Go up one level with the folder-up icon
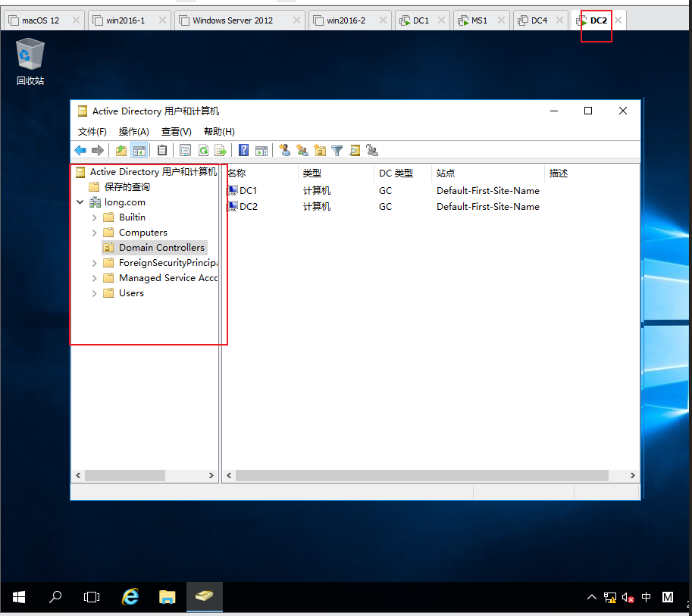Viewport: 692px width, 616px height. (x=121, y=151)
